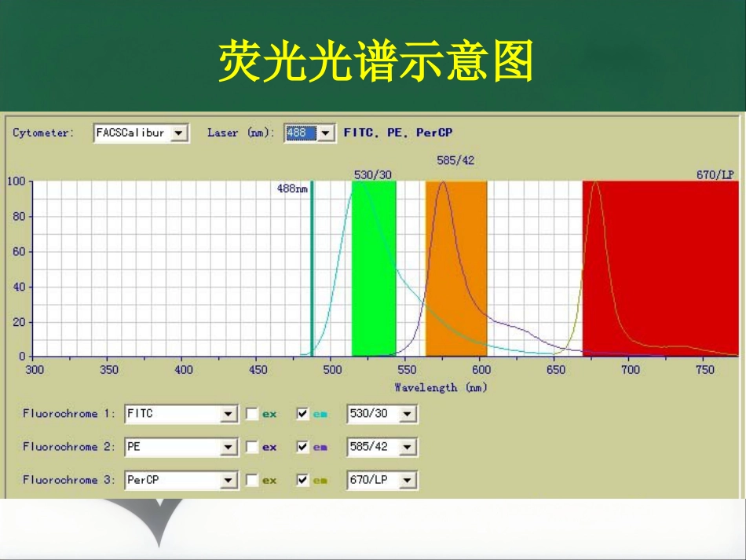Enable the PE ex checkbox
The width and height of the screenshot is (746, 560).
(252, 447)
